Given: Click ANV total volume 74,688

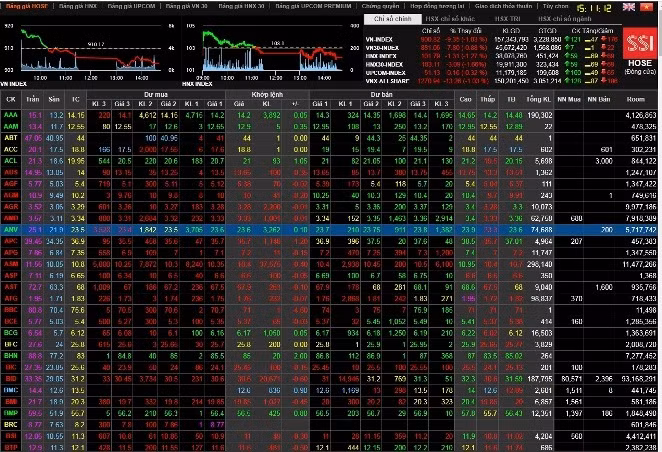Looking at the screenshot, I should (x=542, y=230).
